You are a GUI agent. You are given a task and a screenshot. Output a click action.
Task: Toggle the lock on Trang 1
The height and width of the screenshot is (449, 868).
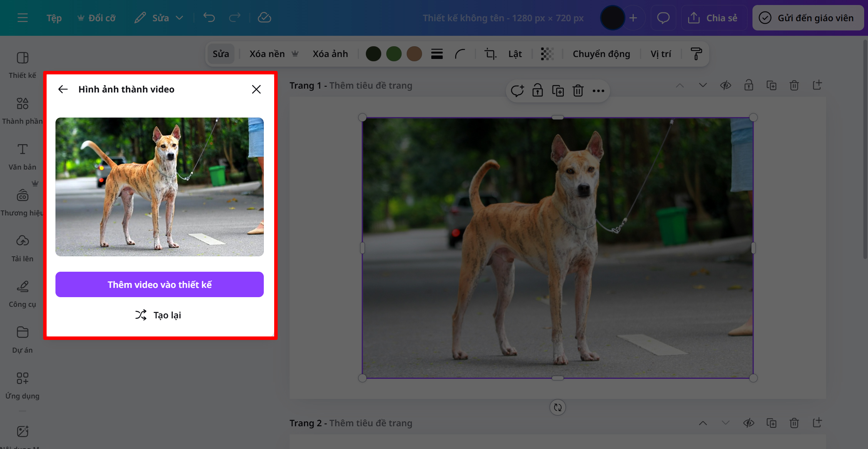(x=749, y=85)
